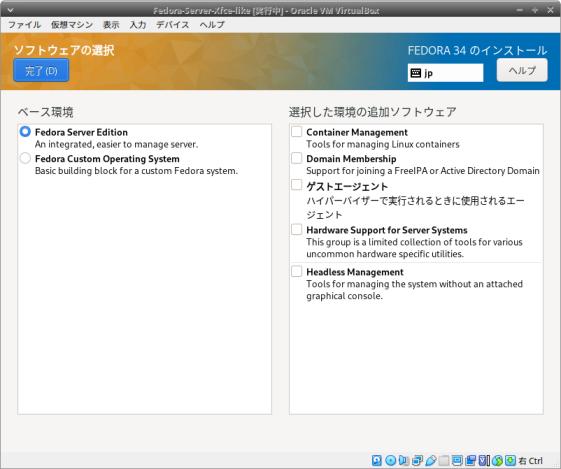Screen dimensions: 561x469
Task: Click the virtualization features status icon
Action: (x=484, y=460)
